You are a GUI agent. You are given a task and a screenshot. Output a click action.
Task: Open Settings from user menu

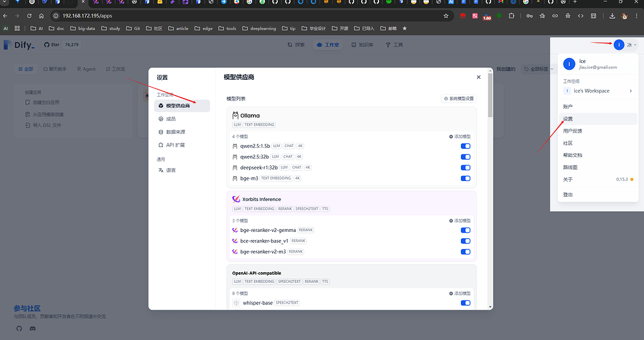[598, 119]
